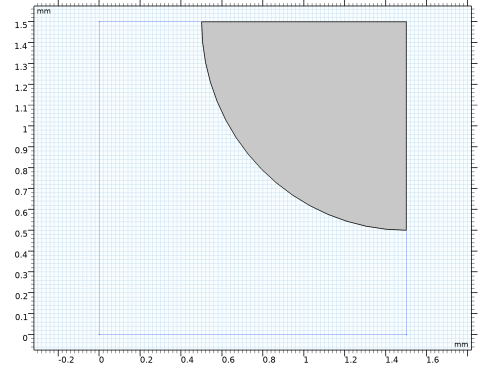This screenshot has height=366, width=479.
Task: Click the bottom blue edge of the rectangle
Action: click(253, 334)
